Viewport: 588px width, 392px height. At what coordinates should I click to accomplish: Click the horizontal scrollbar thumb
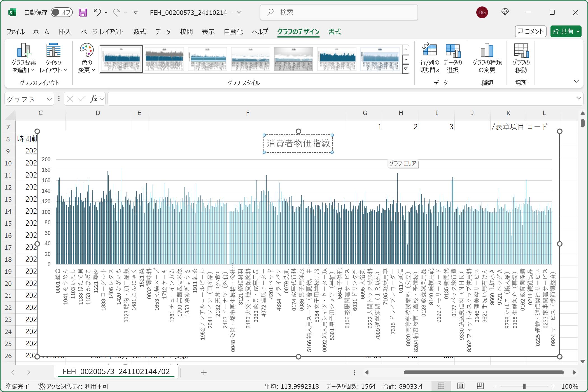[x=484, y=372]
